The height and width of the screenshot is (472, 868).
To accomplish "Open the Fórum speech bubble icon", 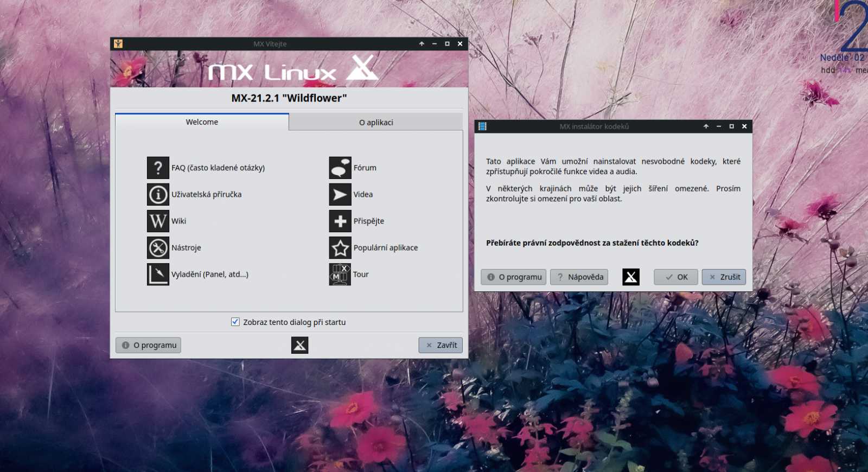I will [340, 168].
